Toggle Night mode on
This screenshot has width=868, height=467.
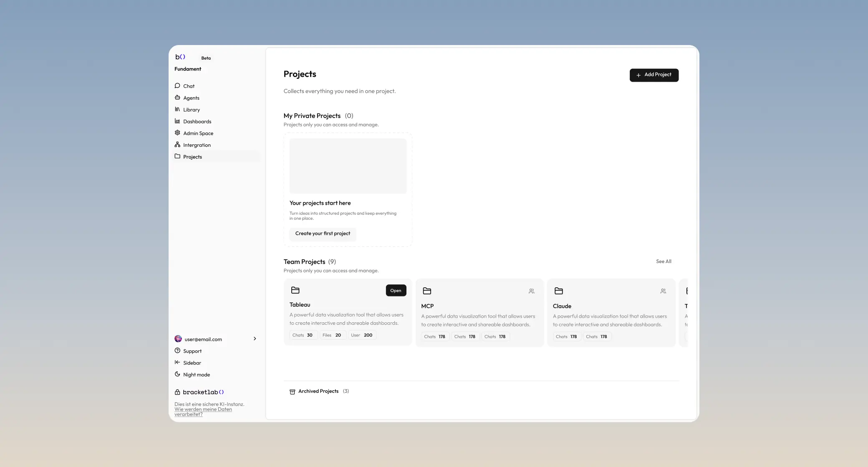[196, 374]
